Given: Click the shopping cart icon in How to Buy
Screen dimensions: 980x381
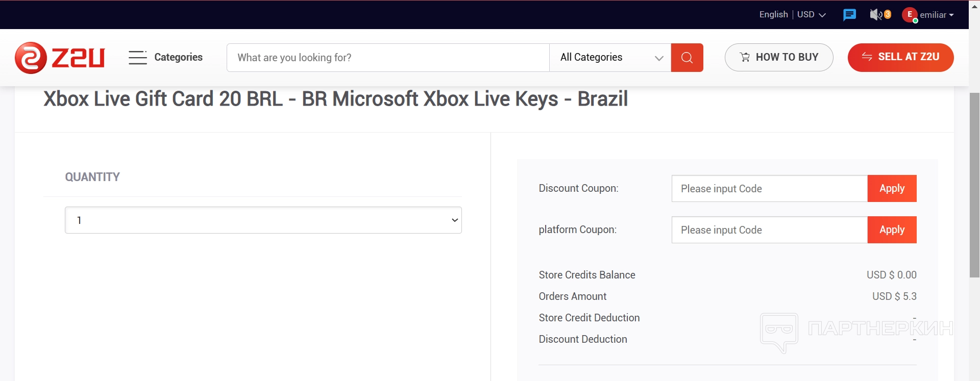Looking at the screenshot, I should pos(745,57).
